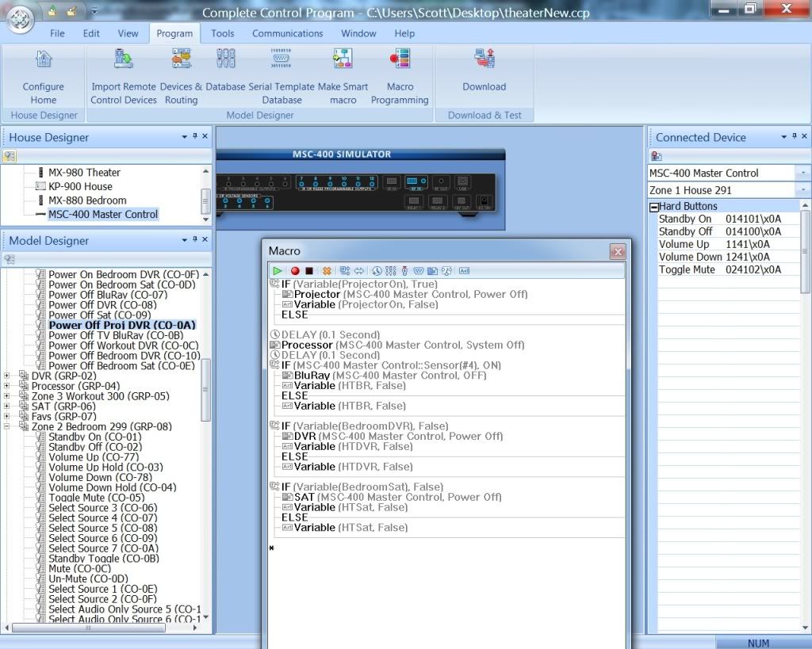Switch to the Tools tab

[223, 33]
